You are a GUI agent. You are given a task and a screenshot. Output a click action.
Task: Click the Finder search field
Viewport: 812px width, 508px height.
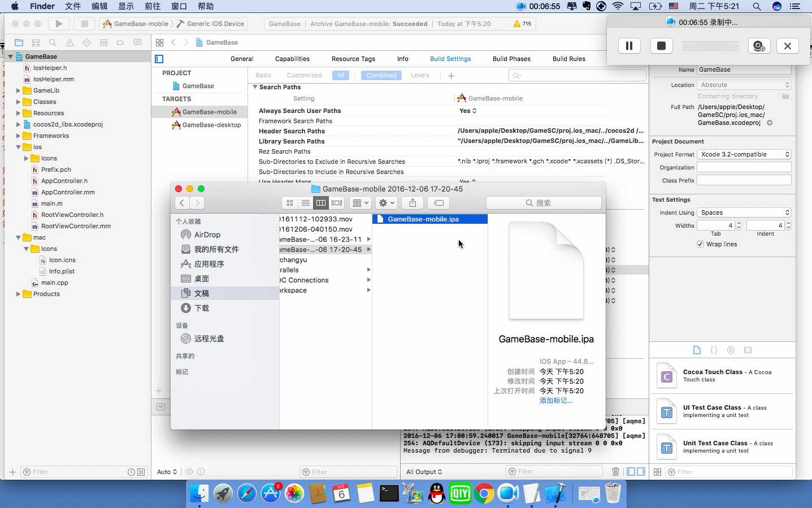[x=544, y=203]
